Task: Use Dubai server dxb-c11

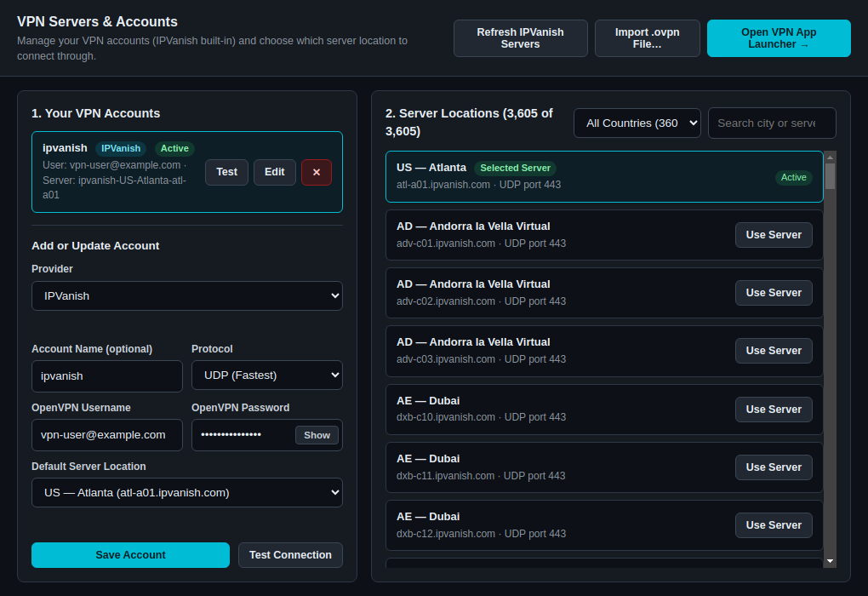Action: [774, 467]
